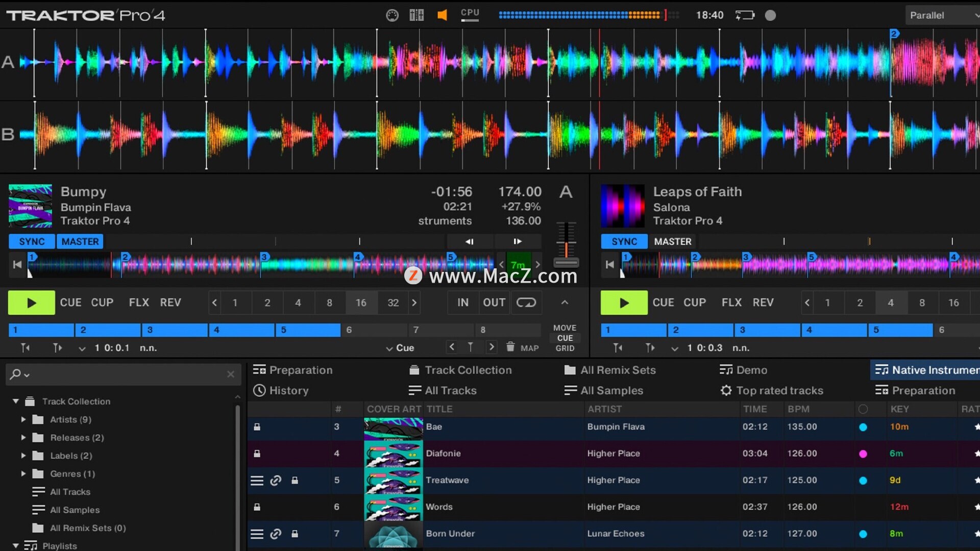Expand the Genres (1) folder
This screenshot has height=551, width=980.
(x=23, y=474)
